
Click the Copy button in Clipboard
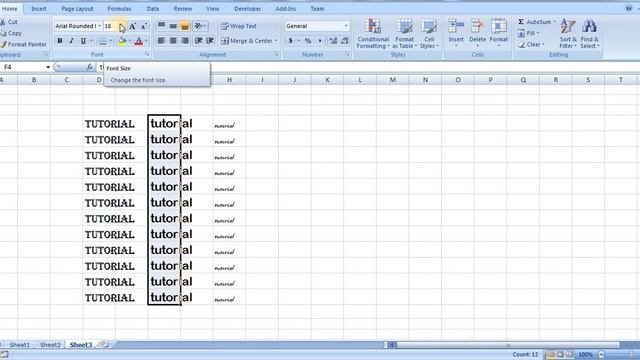point(11,33)
